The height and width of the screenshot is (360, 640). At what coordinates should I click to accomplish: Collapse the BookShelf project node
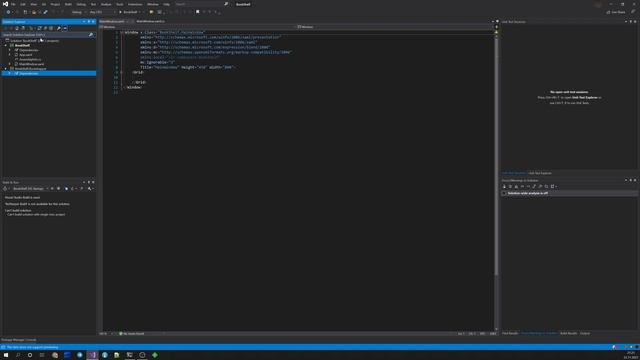6,45
